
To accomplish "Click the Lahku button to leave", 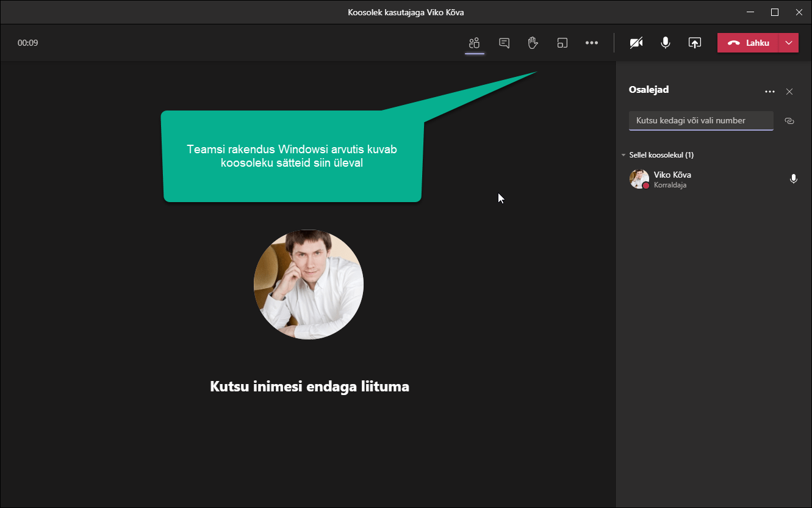I will coord(749,43).
